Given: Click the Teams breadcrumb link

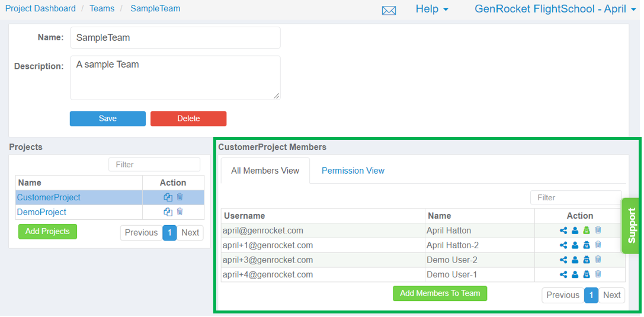Looking at the screenshot, I should 102,8.
